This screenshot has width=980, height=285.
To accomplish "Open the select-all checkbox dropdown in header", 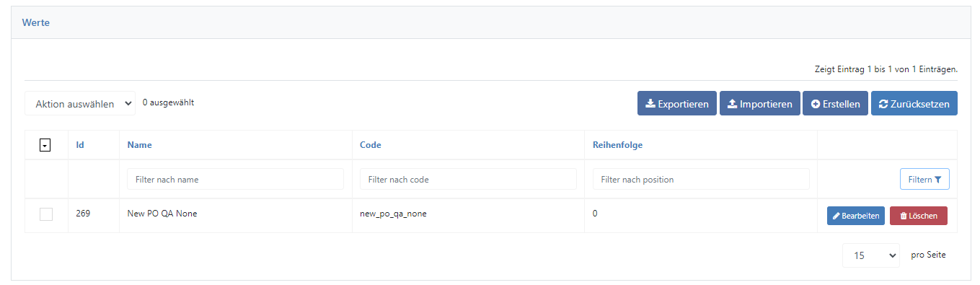I will [45, 145].
